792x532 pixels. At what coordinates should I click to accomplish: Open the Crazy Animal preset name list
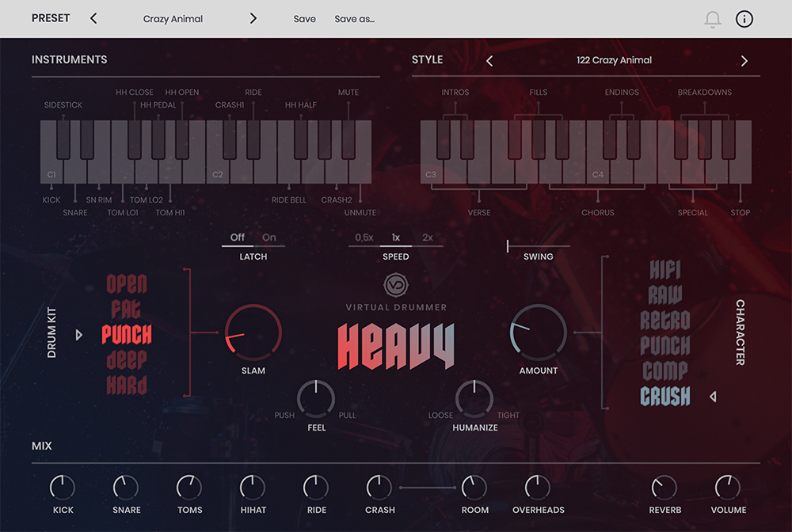pos(173,19)
